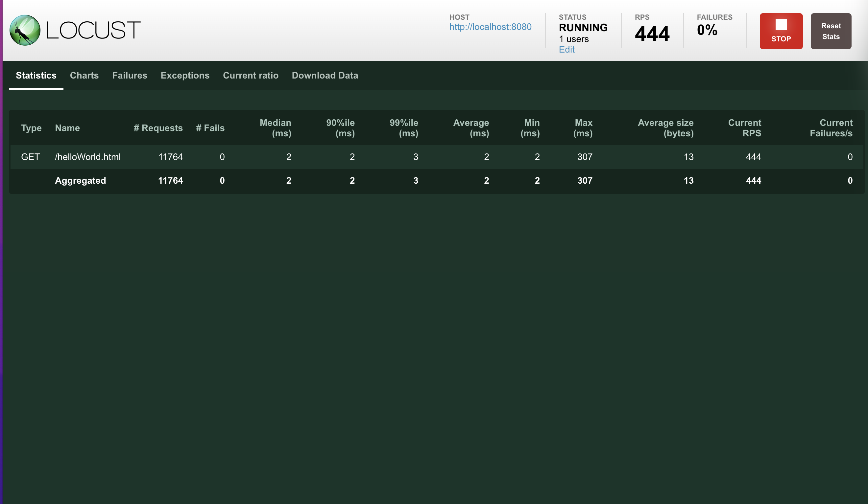Click Edit under running users
This screenshot has height=504, width=868.
pyautogui.click(x=566, y=50)
